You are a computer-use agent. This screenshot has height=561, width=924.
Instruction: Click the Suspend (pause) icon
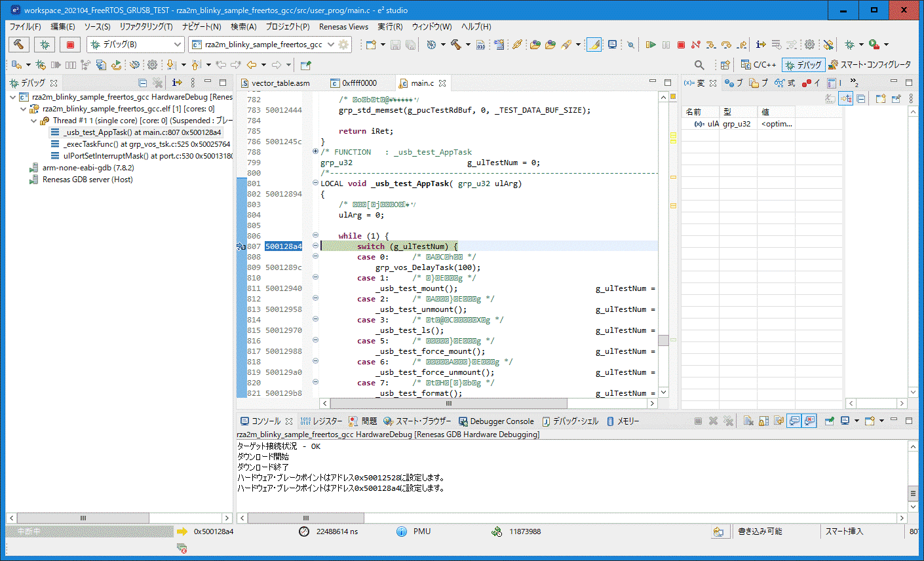point(665,45)
